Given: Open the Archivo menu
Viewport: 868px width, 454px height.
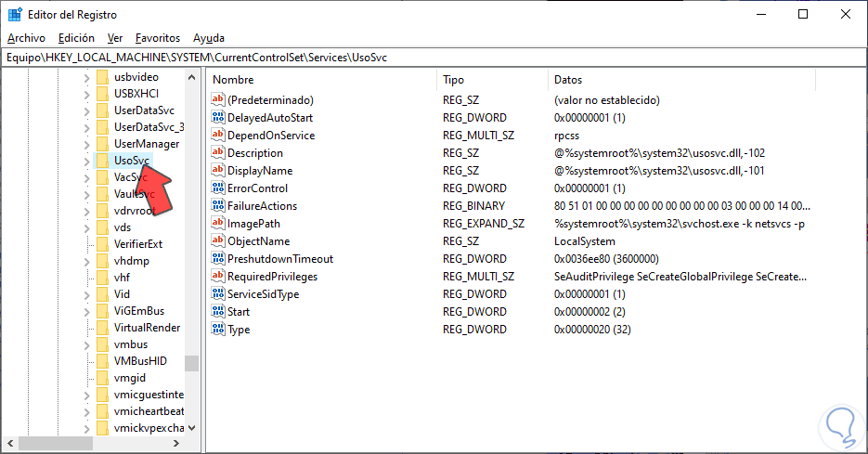Looking at the screenshot, I should click(26, 38).
